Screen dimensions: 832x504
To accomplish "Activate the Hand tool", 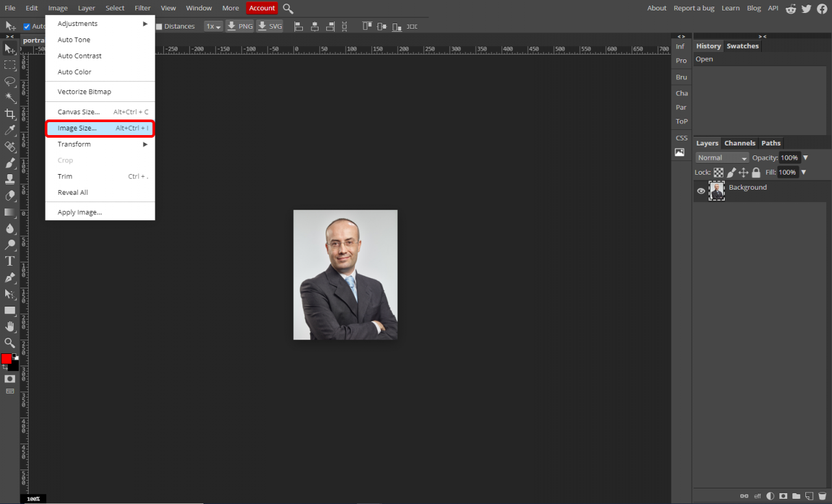I will 10,327.
